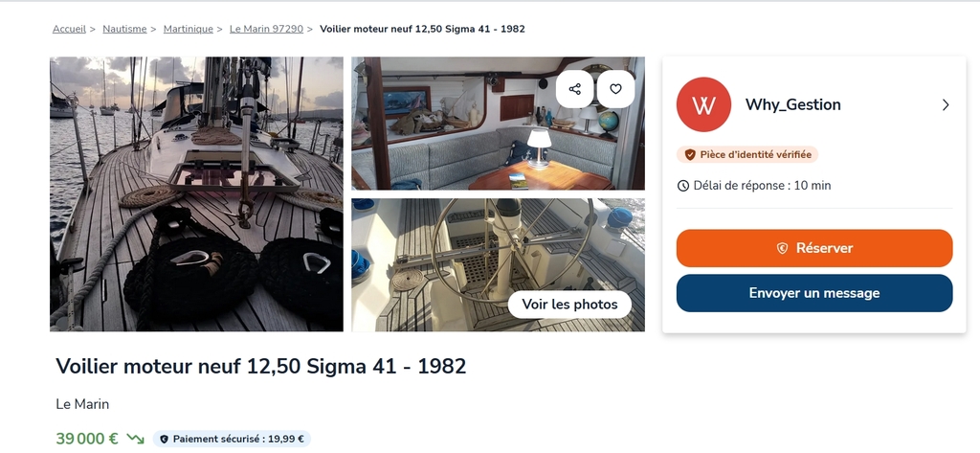Screen dimensions: 980x453
Task: Click the response time clock icon
Action: 683,186
